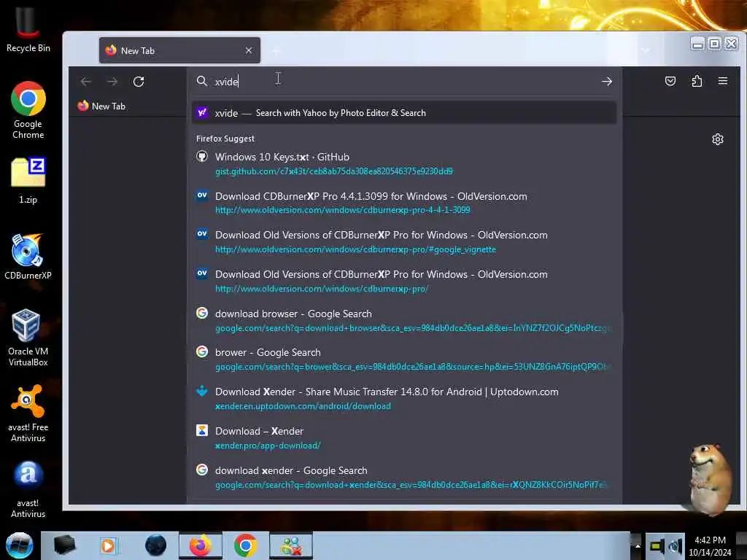Open the Pocket save icon
The width and height of the screenshot is (747, 560).
coord(670,81)
